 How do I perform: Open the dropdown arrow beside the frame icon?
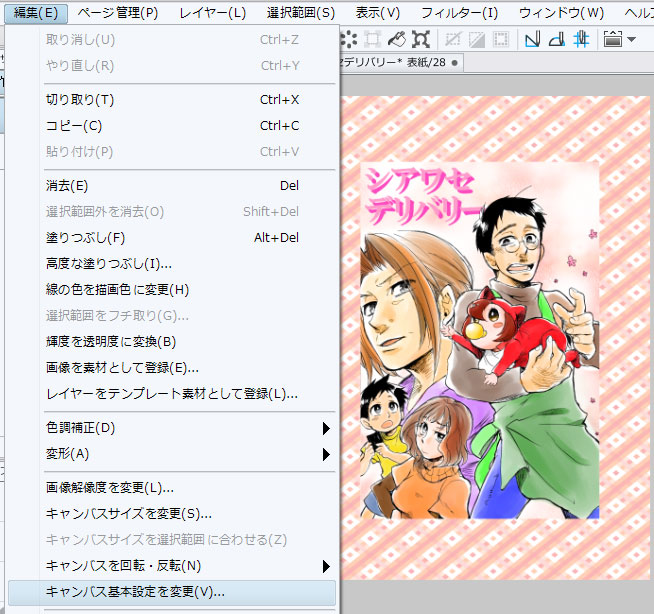[631, 40]
